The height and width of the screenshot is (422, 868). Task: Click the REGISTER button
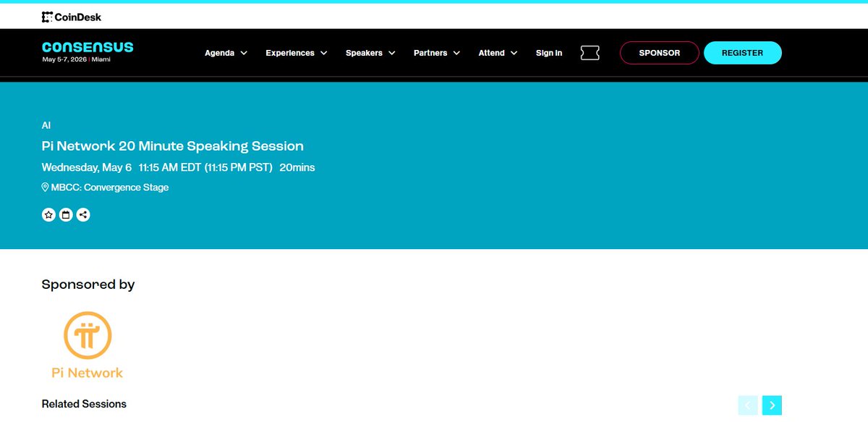click(743, 53)
